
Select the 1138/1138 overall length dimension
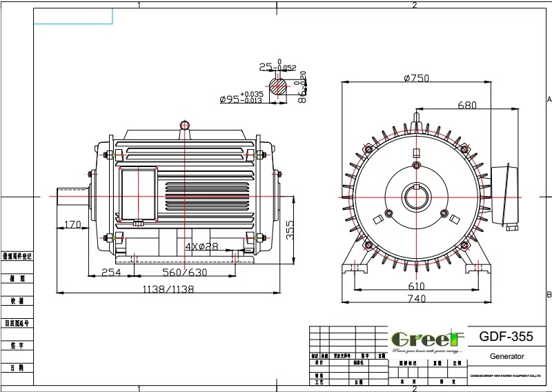(168, 289)
